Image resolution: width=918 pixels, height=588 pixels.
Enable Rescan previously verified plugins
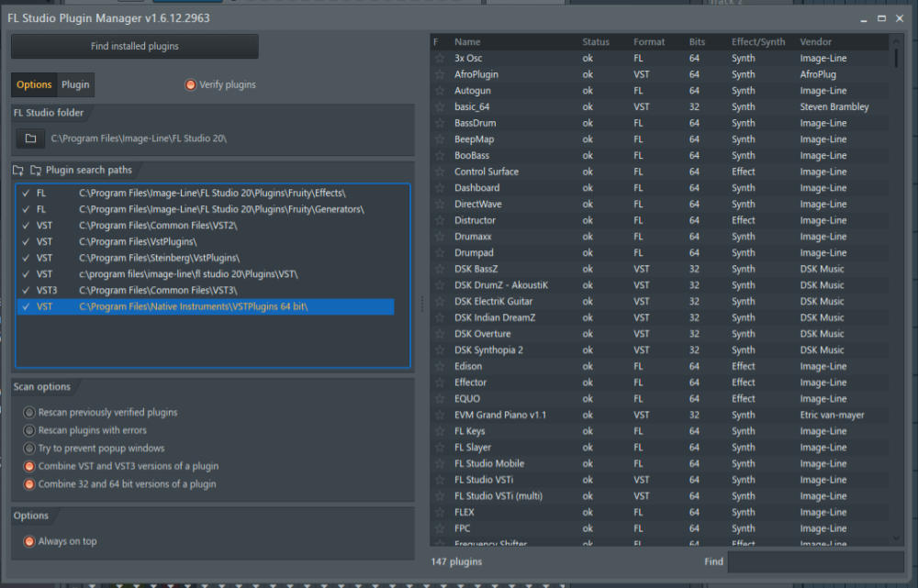click(28, 413)
